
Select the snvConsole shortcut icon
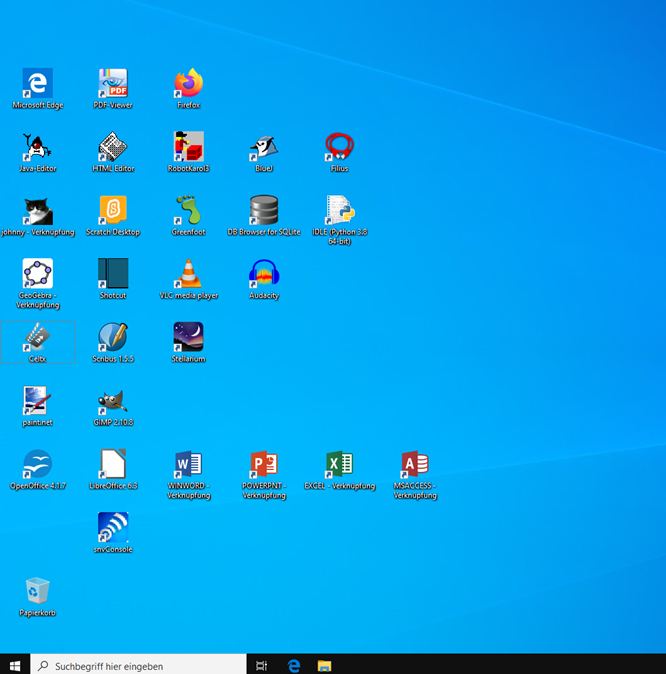click(113, 527)
